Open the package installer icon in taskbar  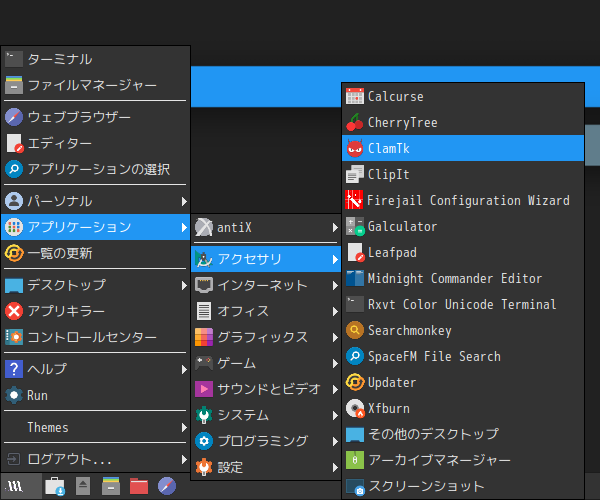pyautogui.click(x=55, y=486)
